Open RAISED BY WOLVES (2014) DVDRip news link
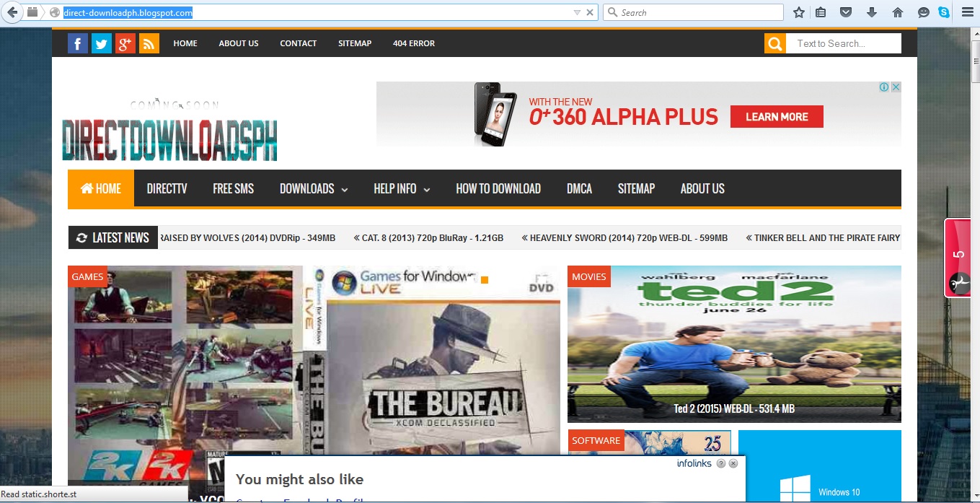This screenshot has height=503, width=980. [x=247, y=237]
